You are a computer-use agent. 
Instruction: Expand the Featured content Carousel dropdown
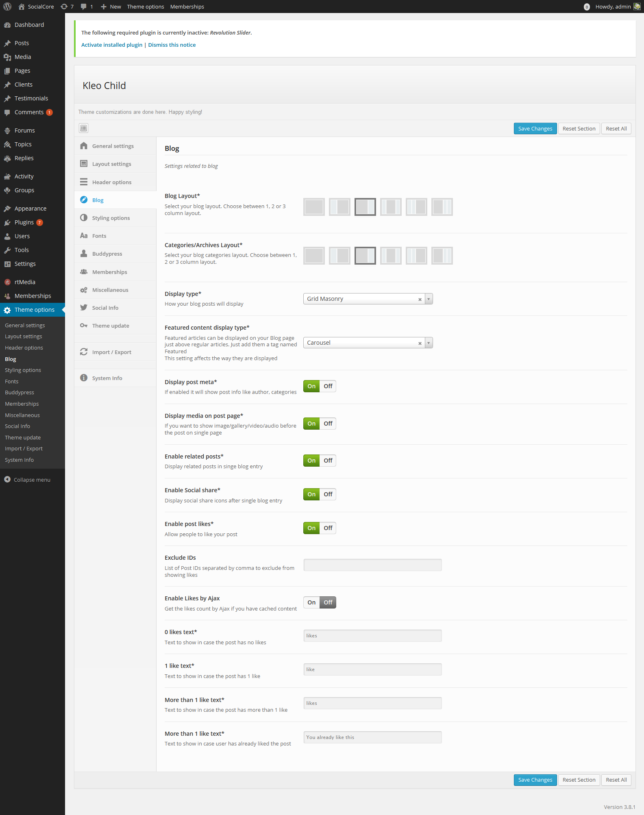coord(429,343)
